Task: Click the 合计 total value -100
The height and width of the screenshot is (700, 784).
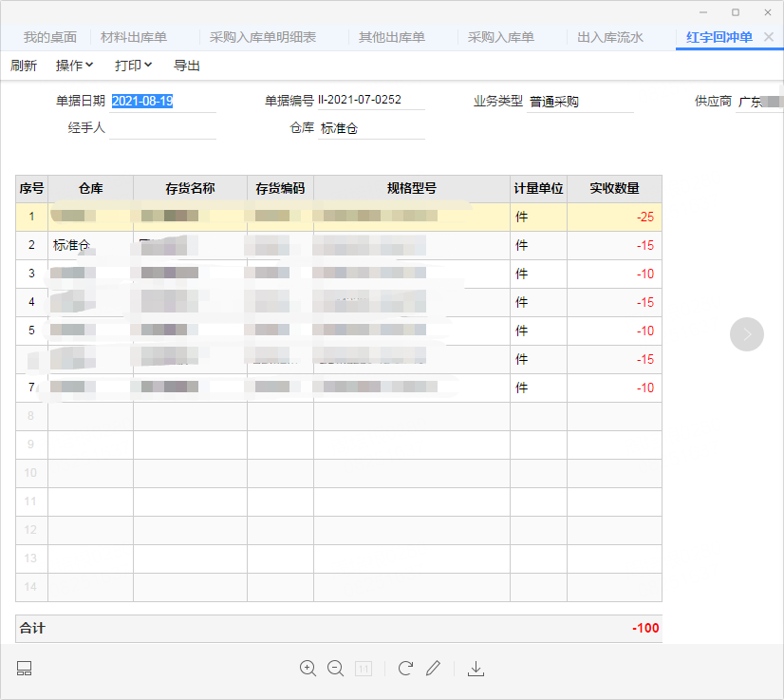Action: [645, 629]
